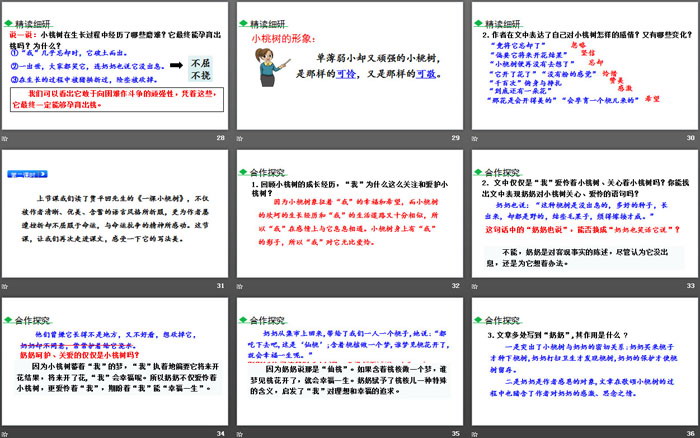Viewport: 700px width, 438px height.
Task: Click animation star icon under slide 31
Action: [5, 286]
